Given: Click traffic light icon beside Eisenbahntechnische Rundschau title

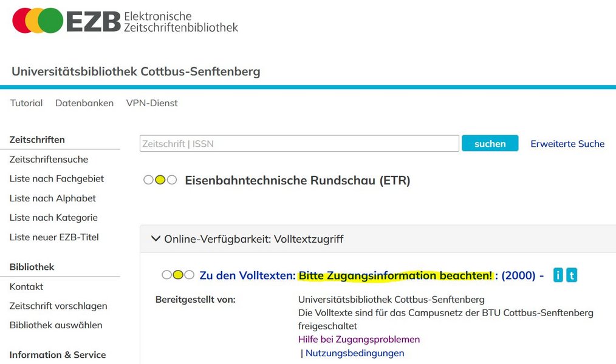Looking at the screenshot, I should (x=160, y=180).
